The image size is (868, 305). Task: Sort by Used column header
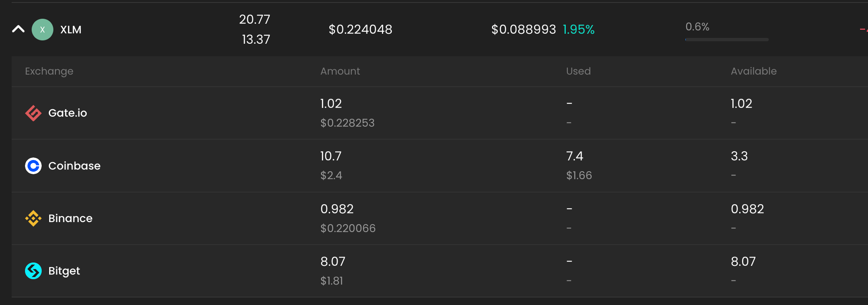[578, 71]
